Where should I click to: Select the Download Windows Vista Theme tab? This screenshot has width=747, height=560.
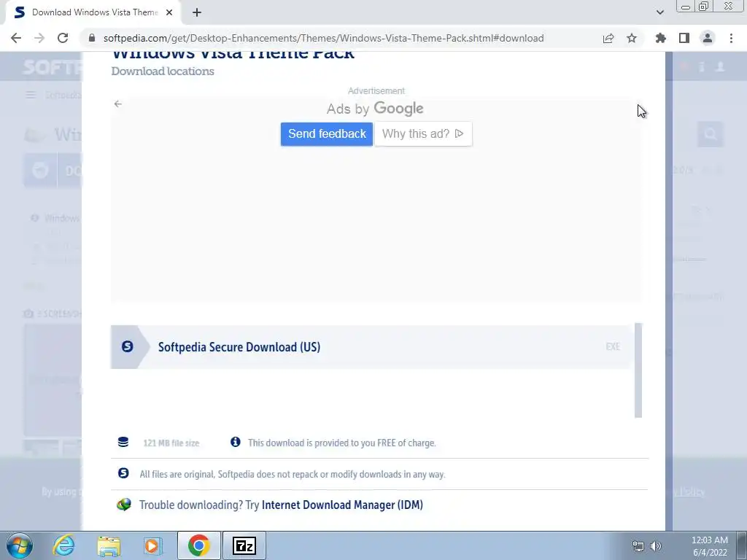(93, 12)
